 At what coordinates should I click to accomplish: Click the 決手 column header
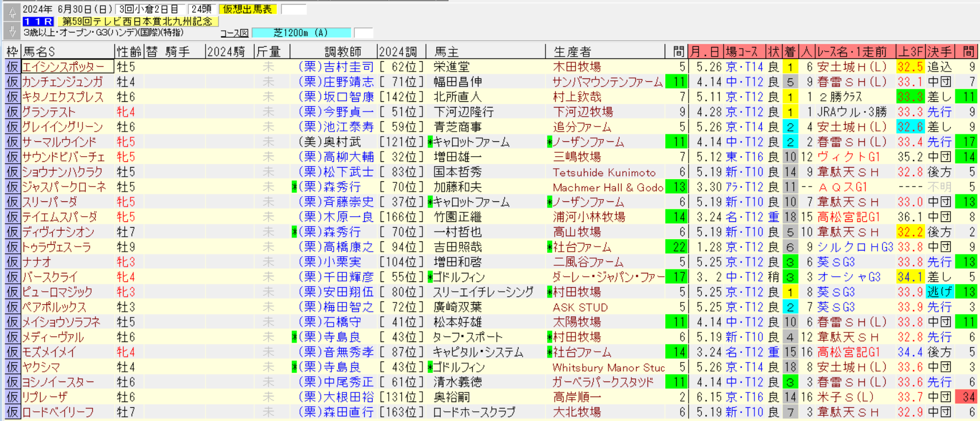click(939, 52)
